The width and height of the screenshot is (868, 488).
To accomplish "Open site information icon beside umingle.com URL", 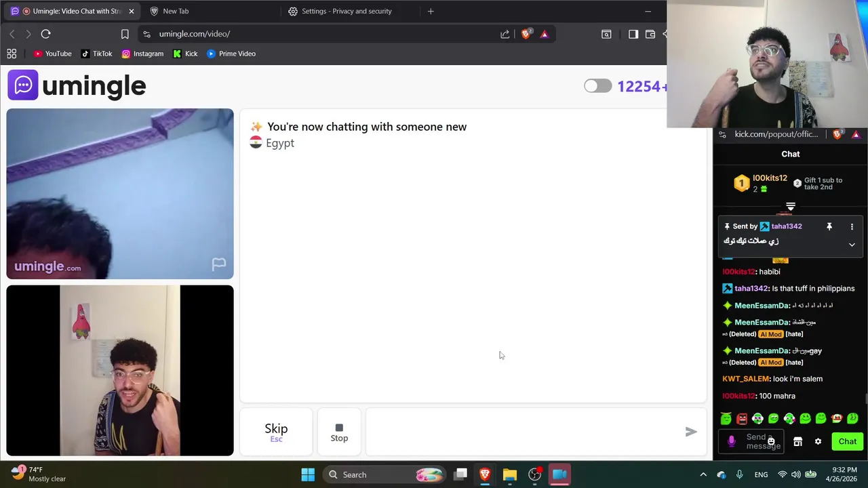I will [x=146, y=34].
